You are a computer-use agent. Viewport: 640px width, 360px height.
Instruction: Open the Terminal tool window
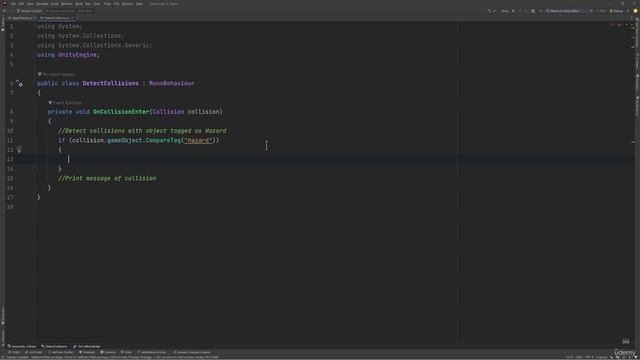click(x=108, y=352)
